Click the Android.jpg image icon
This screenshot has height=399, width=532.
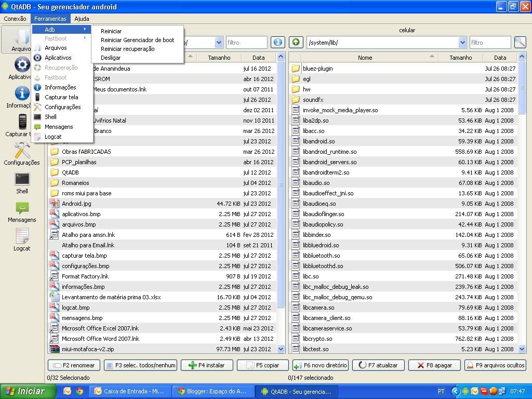[54, 204]
